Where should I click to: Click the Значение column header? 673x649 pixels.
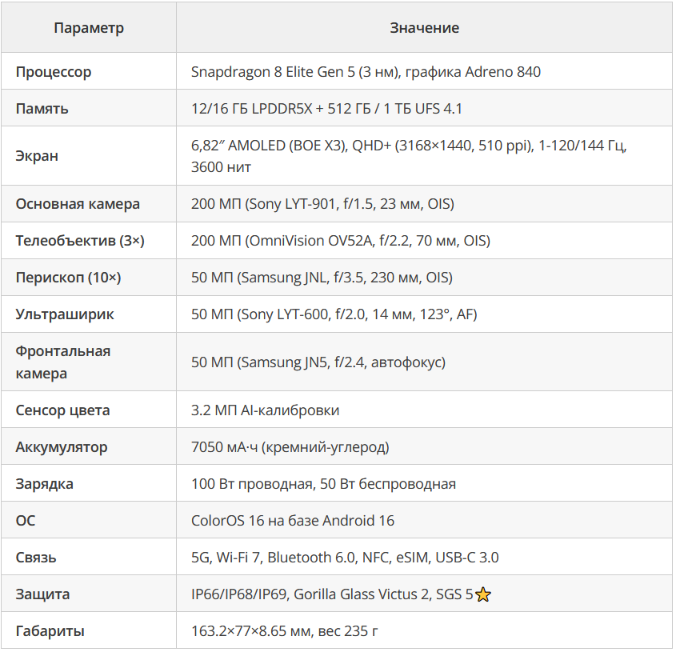click(424, 28)
